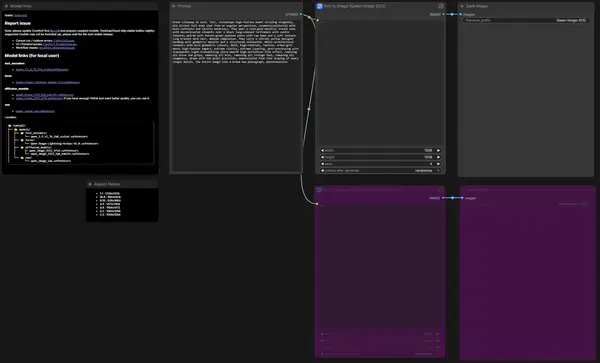Click the width value field
This screenshot has height=363, width=600.
click(x=380, y=150)
